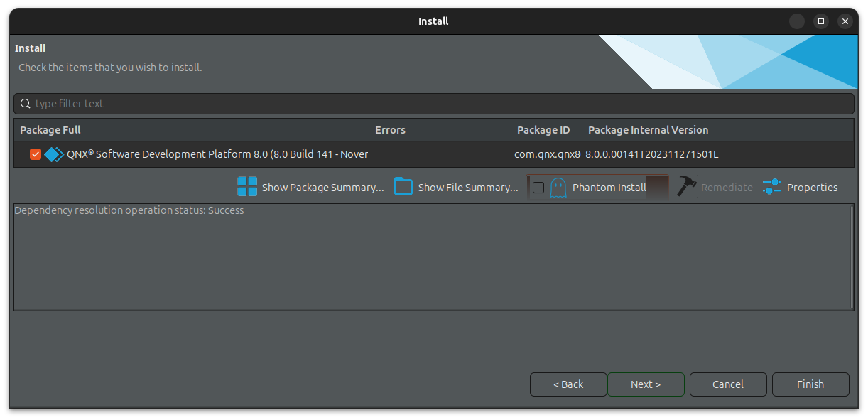Image resolution: width=868 pixels, height=420 pixels.
Task: Click the Phantom Install ghost icon
Action: [558, 188]
